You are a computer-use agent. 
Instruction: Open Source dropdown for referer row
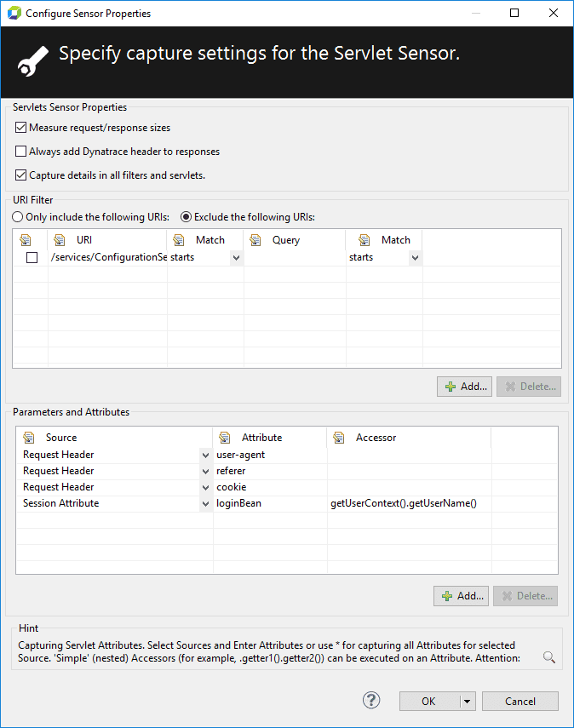205,471
